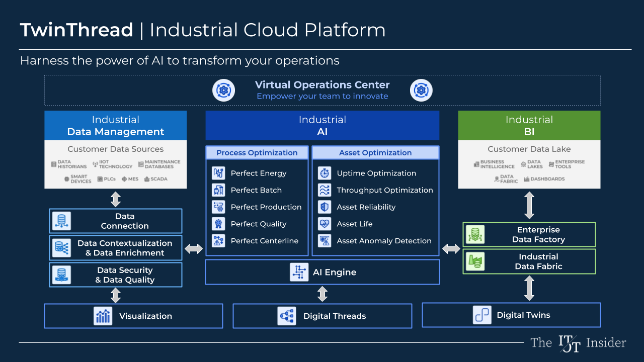Click the Throughput Optimization text

(385, 190)
